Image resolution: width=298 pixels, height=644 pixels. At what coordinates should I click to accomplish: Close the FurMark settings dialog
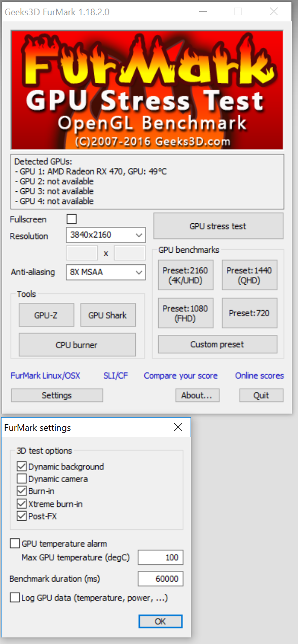(x=178, y=427)
